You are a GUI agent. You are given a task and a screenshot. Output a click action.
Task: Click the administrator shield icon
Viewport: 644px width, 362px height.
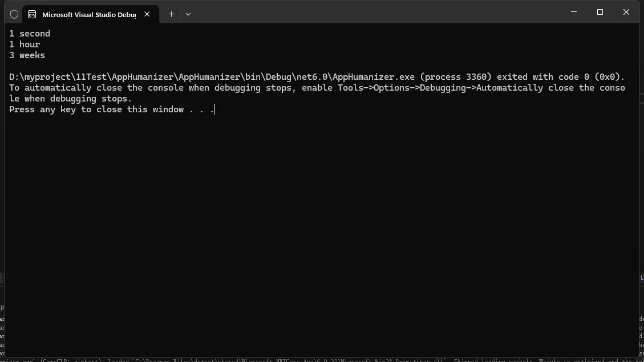(14, 14)
